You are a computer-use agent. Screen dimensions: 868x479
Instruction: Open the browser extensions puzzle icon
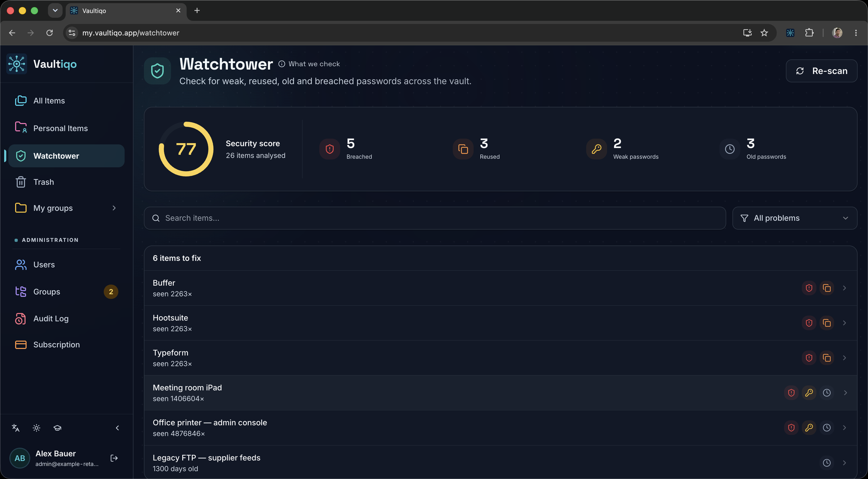pyautogui.click(x=809, y=33)
